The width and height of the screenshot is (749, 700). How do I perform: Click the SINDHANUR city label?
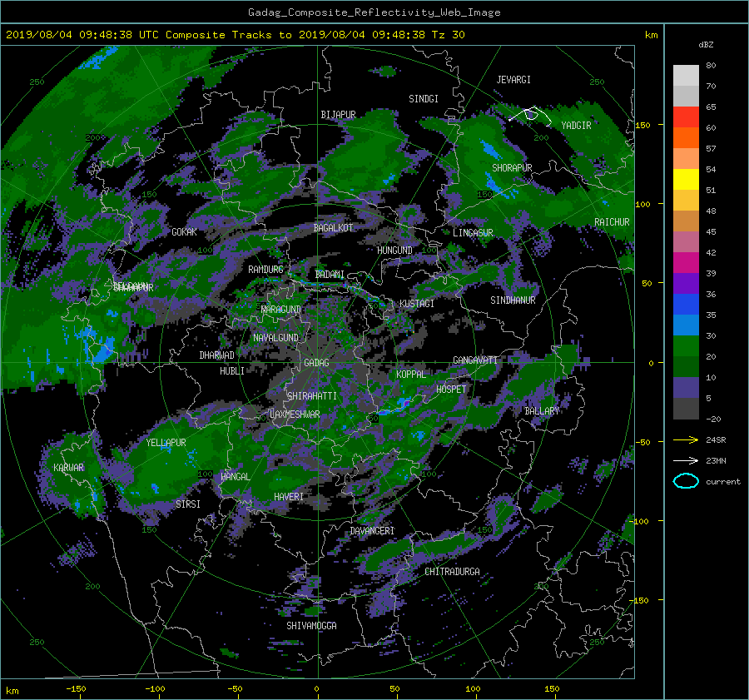pos(513,300)
